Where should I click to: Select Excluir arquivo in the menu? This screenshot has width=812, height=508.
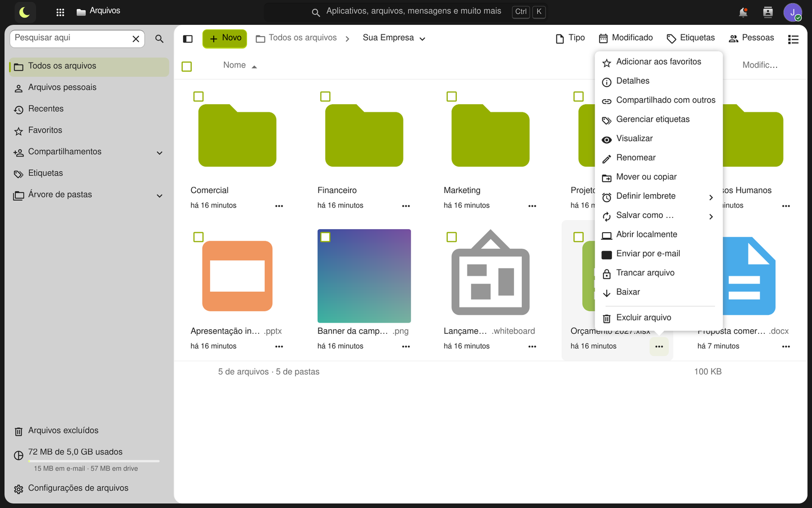pyautogui.click(x=659, y=318)
